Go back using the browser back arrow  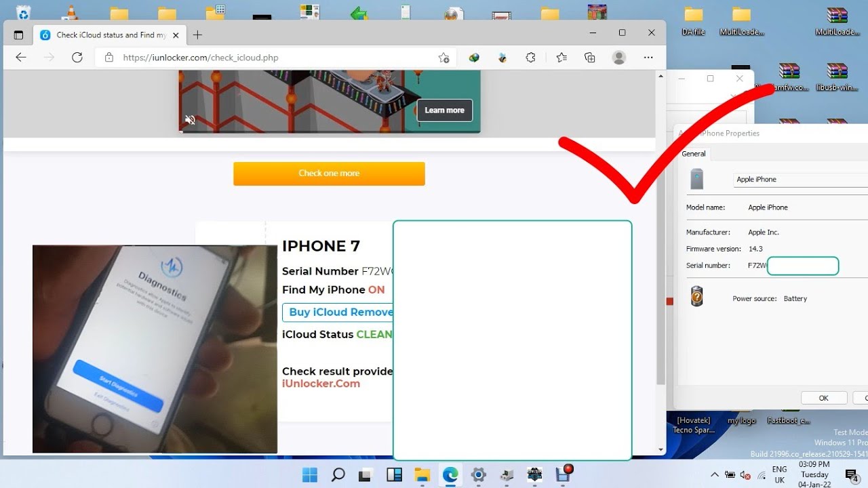point(21,58)
